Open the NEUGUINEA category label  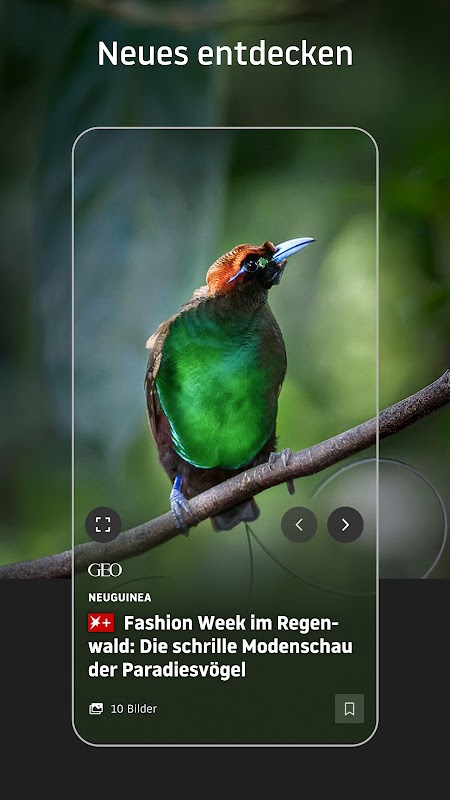pos(120,597)
